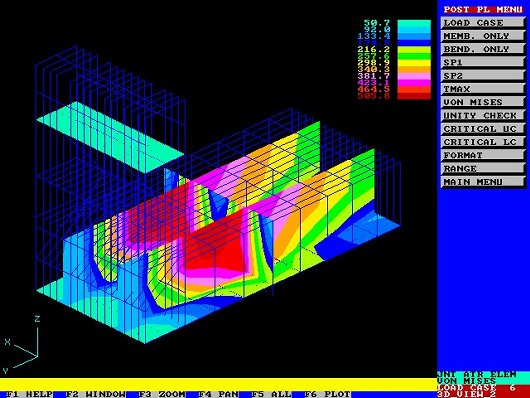Image resolution: width=530 pixels, height=398 pixels.
Task: Open the CRITICAL LC option
Action: [483, 142]
